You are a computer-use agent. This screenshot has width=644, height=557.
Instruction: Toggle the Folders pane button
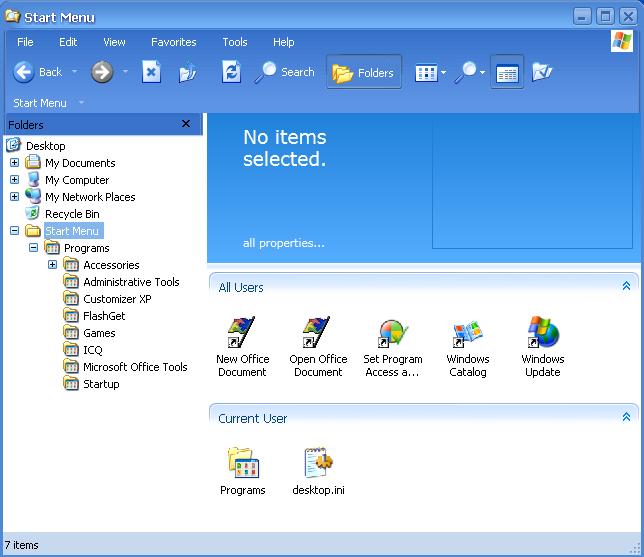point(364,72)
